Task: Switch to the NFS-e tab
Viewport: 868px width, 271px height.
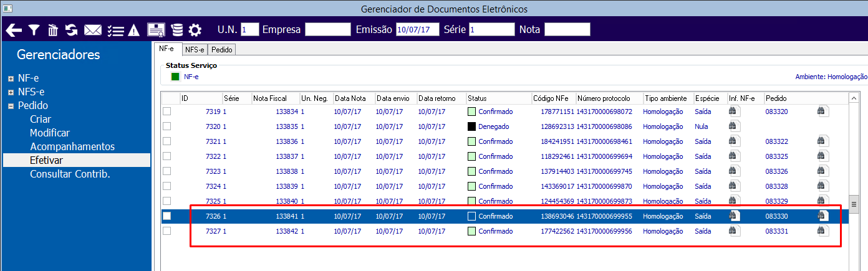Action: click(195, 50)
